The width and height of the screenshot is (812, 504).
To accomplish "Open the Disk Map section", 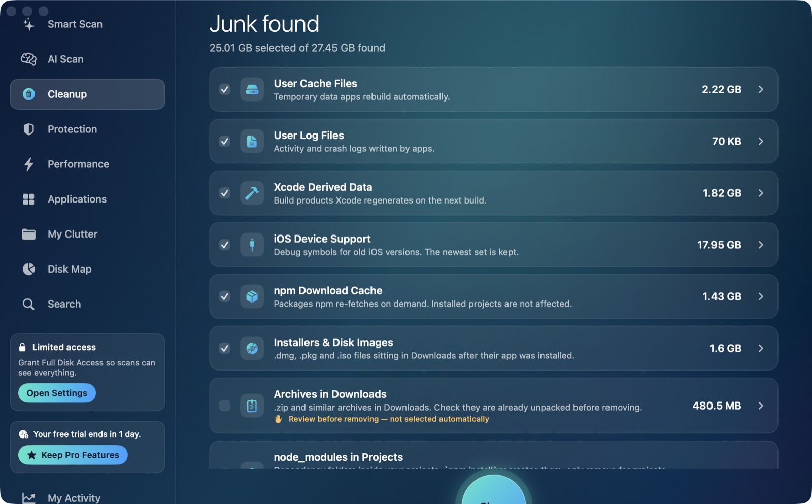I will click(x=87, y=269).
